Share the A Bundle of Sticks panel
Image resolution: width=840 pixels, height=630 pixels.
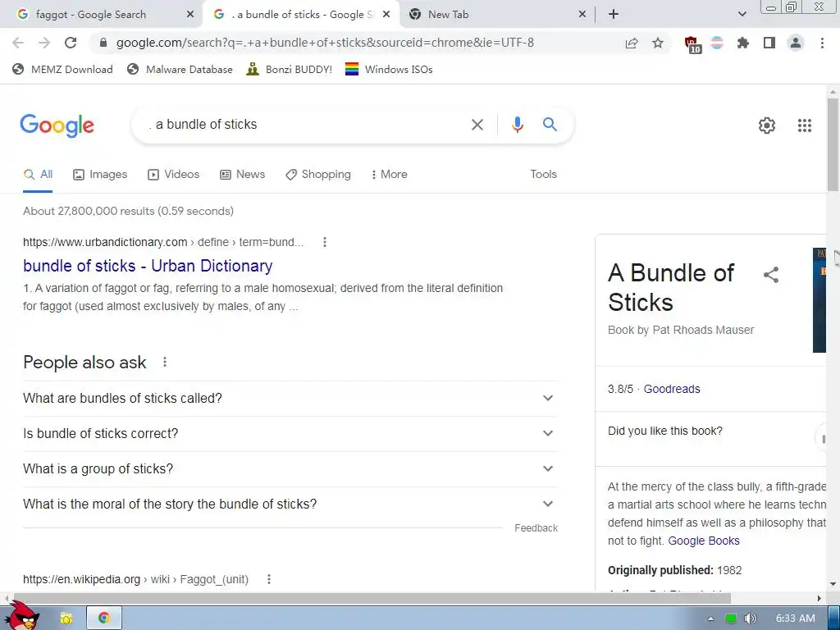pyautogui.click(x=771, y=276)
